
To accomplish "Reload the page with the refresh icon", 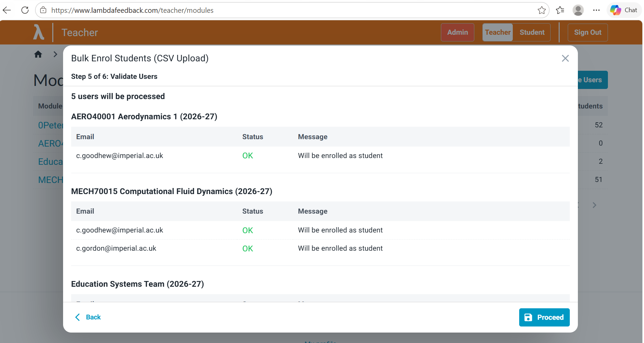I will (x=25, y=10).
